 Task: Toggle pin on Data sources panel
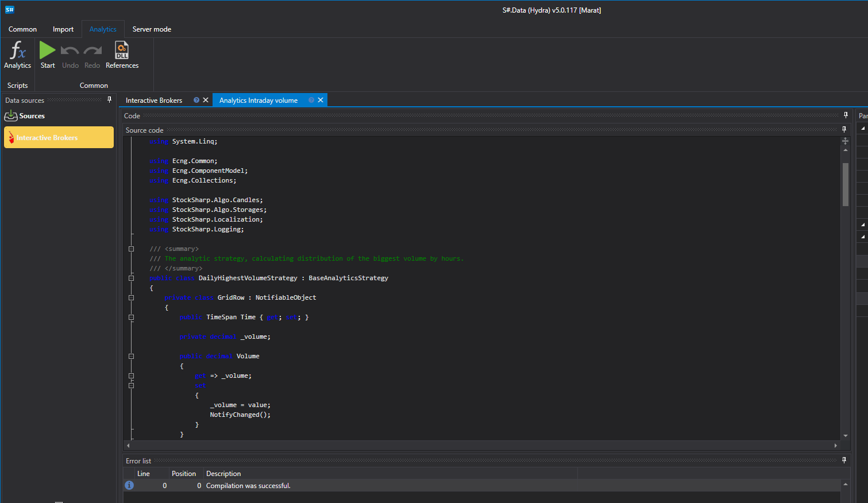tap(109, 100)
